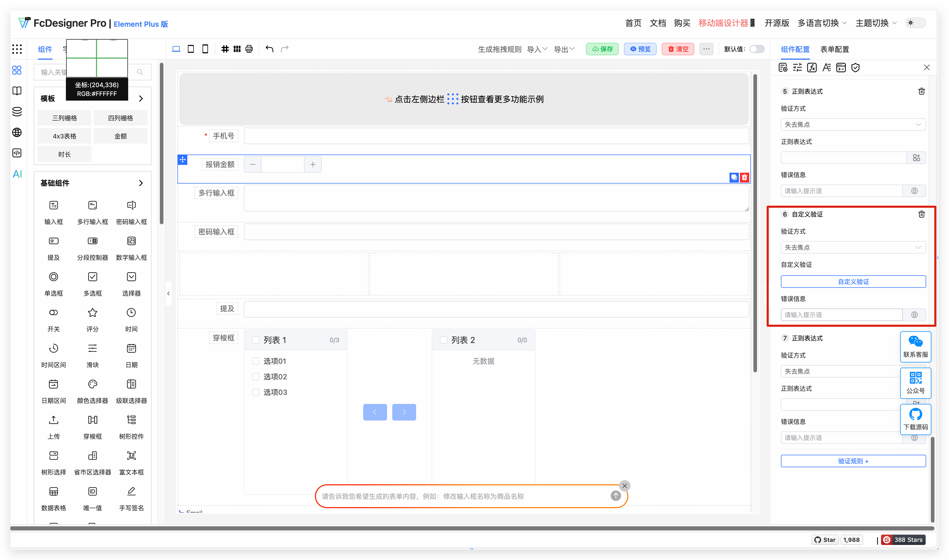Pick the 颜色选择器 palette component
The width and height of the screenshot is (949, 560).
[92, 391]
